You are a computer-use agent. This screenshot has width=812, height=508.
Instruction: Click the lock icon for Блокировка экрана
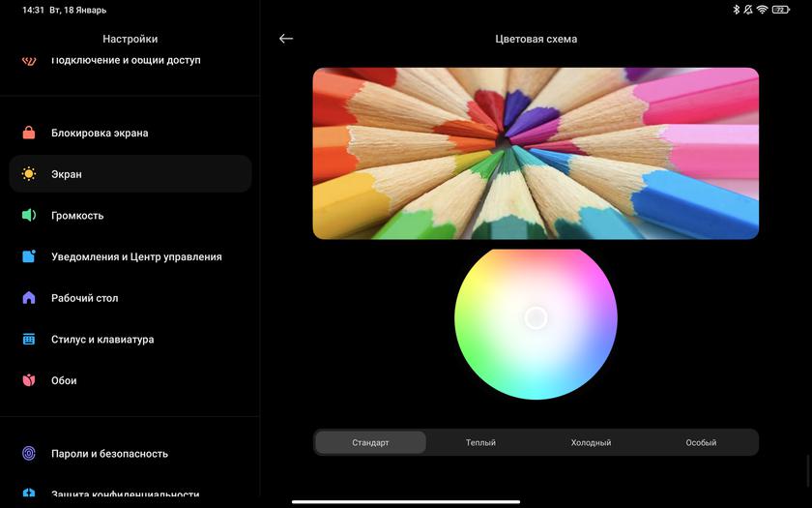pyautogui.click(x=29, y=133)
